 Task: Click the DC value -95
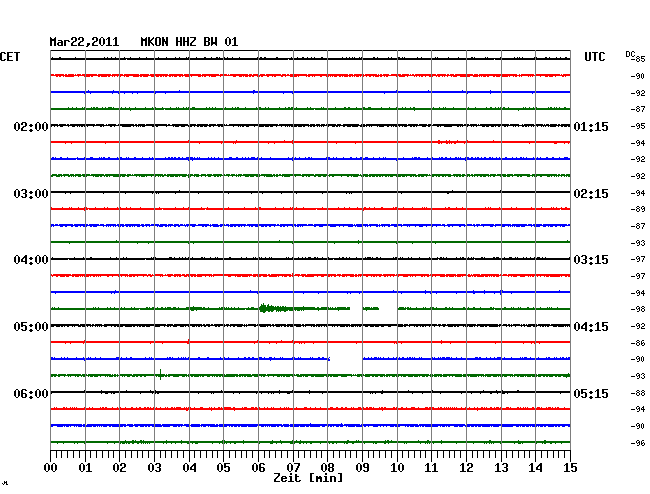pos(638,126)
